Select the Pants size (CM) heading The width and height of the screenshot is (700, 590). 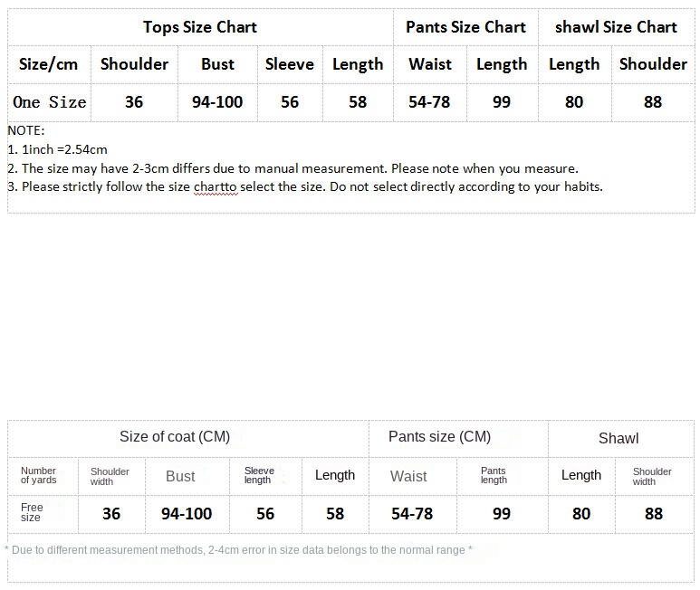pyautogui.click(x=439, y=436)
